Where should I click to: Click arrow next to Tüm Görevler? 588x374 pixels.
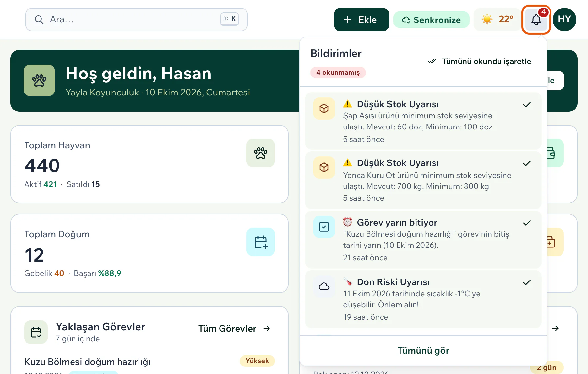267,328
